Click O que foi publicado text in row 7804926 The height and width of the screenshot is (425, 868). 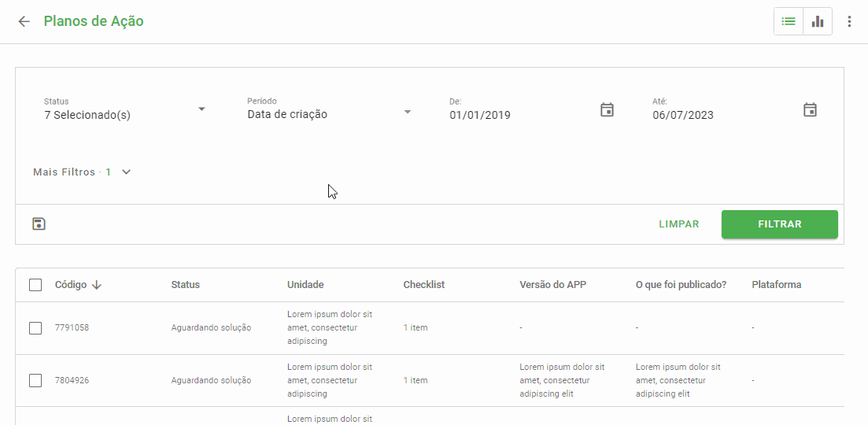(678, 380)
